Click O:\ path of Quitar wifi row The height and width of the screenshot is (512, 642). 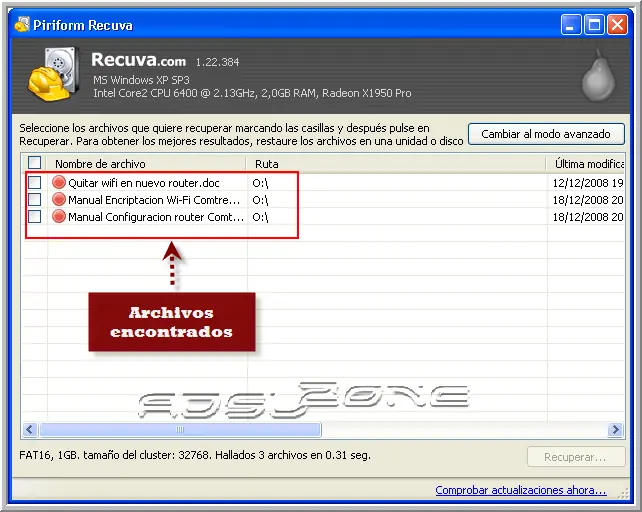[x=260, y=183]
